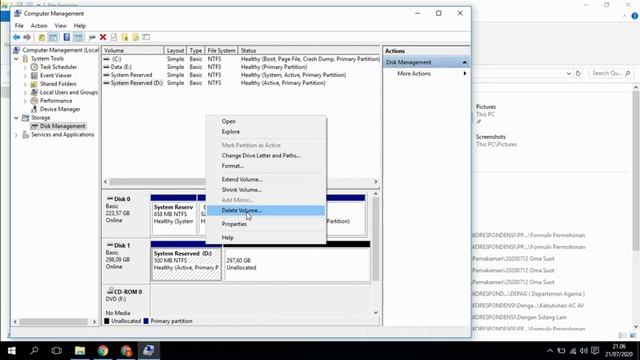Expand the Event Viewer node

point(25,76)
